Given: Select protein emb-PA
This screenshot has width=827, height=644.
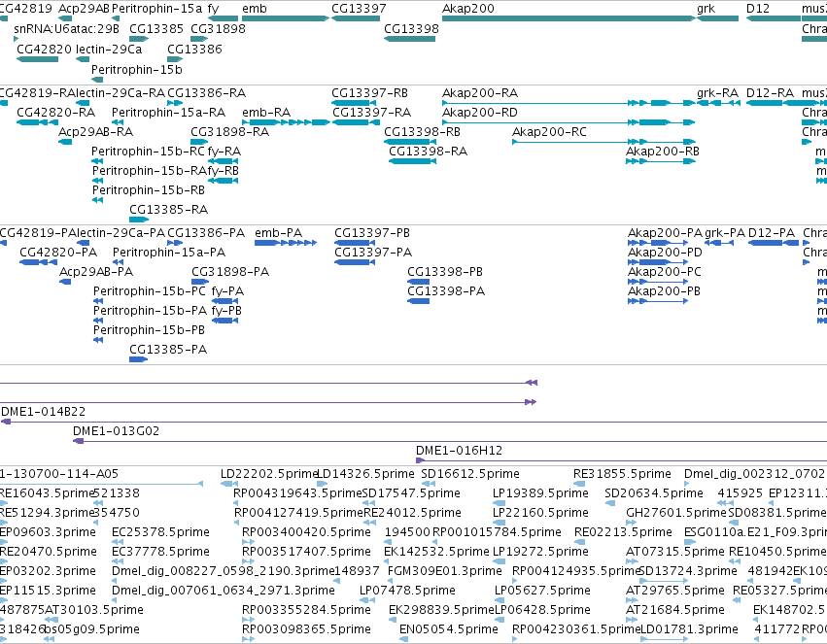Looking at the screenshot, I should 279,233.
